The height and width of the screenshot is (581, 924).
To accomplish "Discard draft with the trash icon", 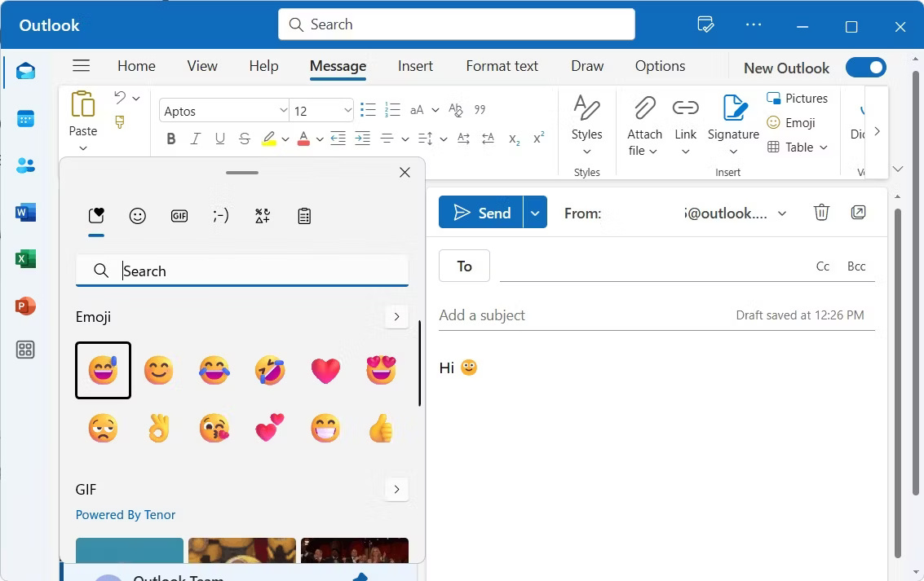I will pyautogui.click(x=821, y=213).
